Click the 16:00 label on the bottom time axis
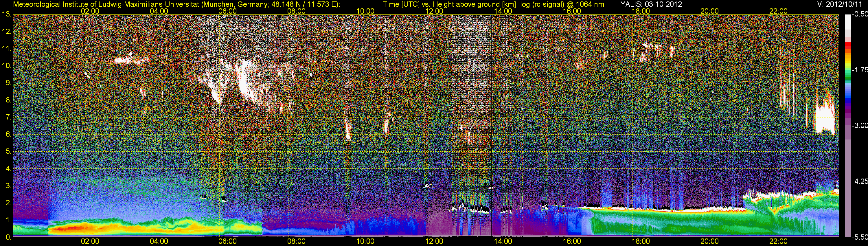This screenshot has width=868, height=246. click(572, 241)
